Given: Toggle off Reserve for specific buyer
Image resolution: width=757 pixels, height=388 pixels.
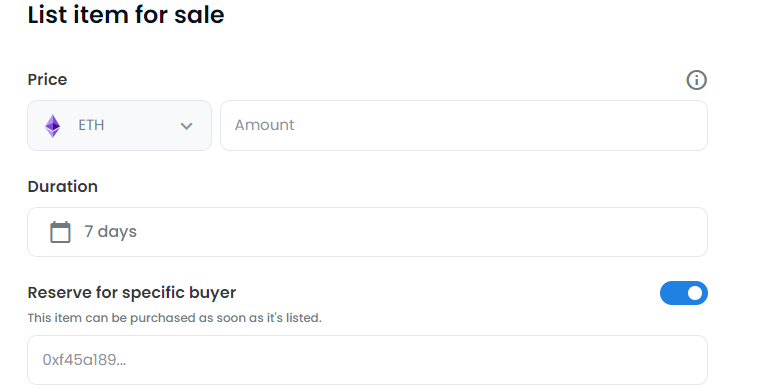Looking at the screenshot, I should click(x=684, y=293).
